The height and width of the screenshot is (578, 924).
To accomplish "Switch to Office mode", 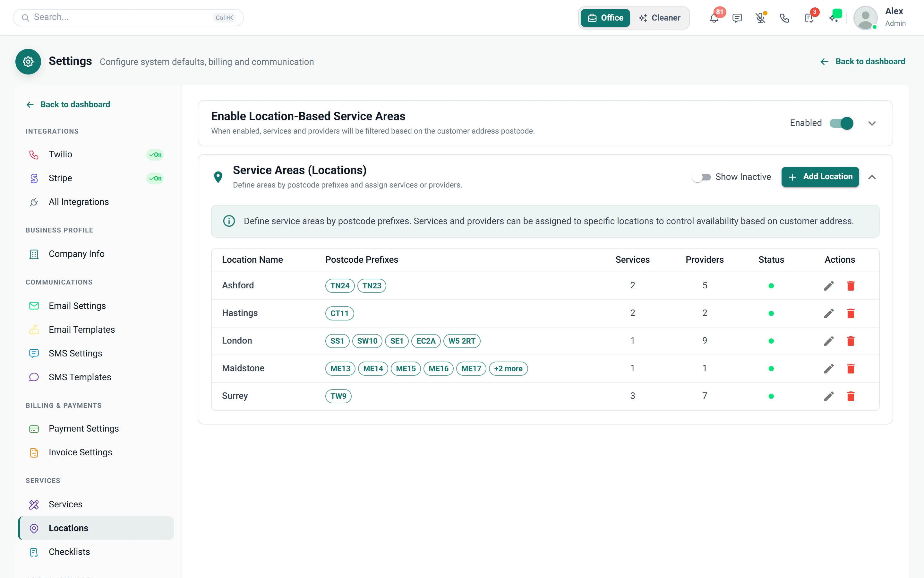I will click(x=605, y=18).
